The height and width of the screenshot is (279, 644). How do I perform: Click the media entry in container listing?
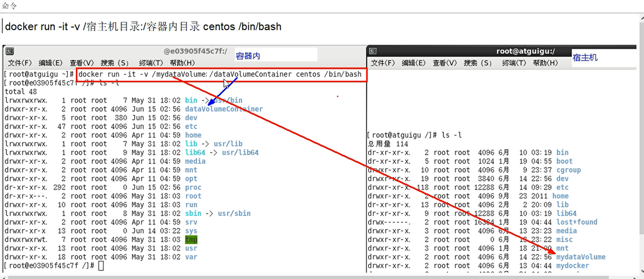click(x=195, y=161)
